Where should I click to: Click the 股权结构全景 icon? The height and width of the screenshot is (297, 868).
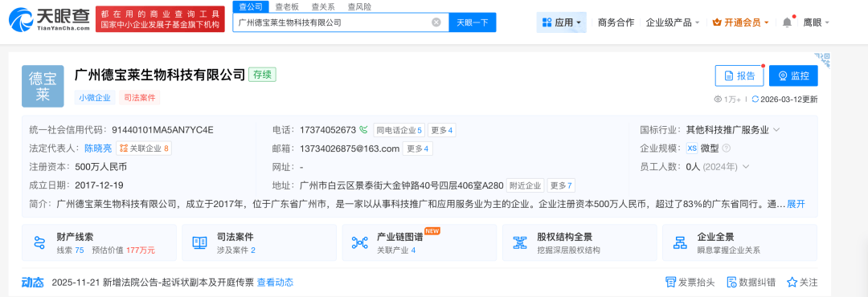520,242
